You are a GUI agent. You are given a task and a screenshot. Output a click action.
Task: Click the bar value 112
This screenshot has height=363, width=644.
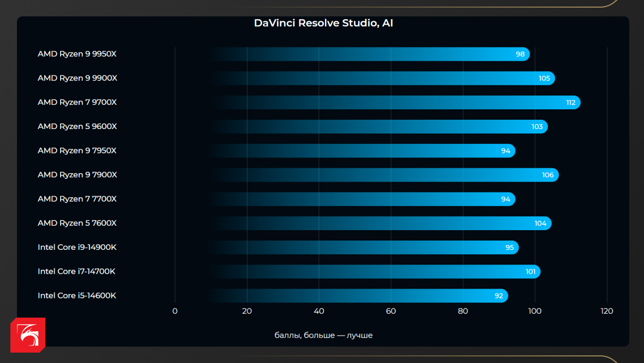coord(570,103)
